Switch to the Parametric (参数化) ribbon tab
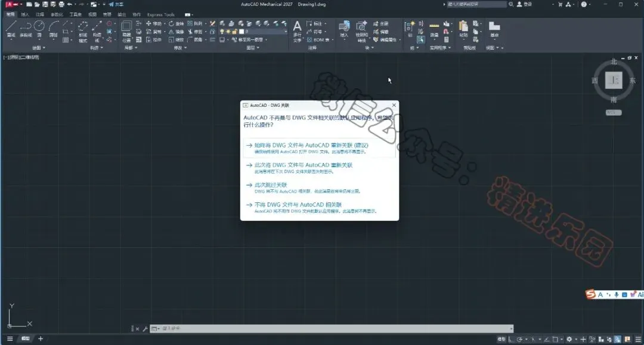The height and width of the screenshot is (345, 644). point(57,14)
